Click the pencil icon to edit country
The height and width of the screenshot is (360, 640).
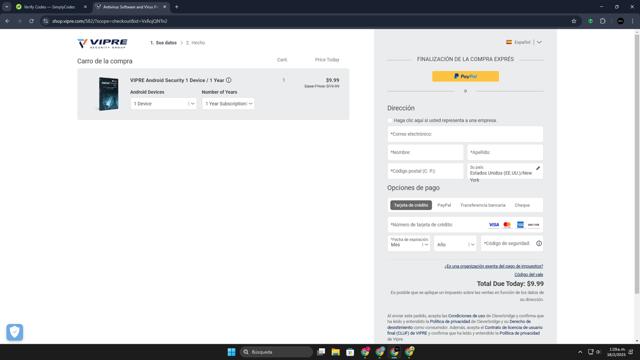tap(538, 168)
